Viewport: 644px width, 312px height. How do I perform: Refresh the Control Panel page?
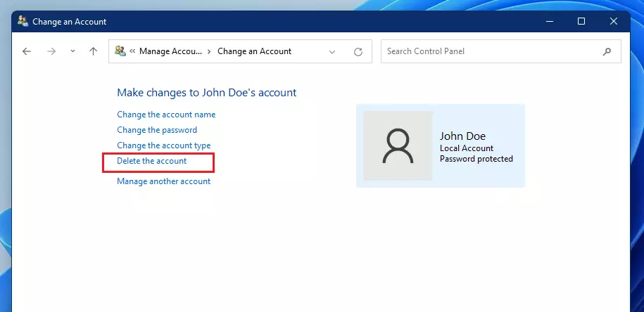pyautogui.click(x=358, y=52)
